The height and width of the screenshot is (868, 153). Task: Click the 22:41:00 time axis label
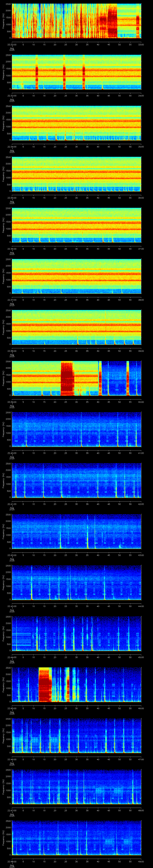pos(12,504)
